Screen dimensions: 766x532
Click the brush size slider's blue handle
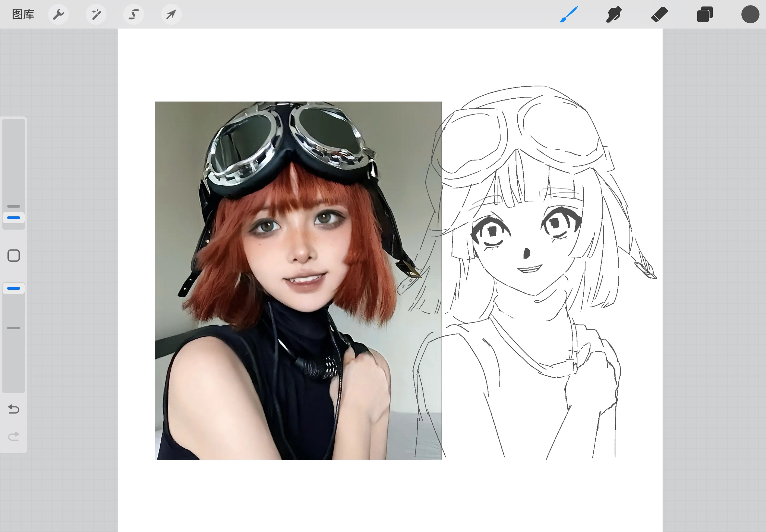[x=14, y=218]
